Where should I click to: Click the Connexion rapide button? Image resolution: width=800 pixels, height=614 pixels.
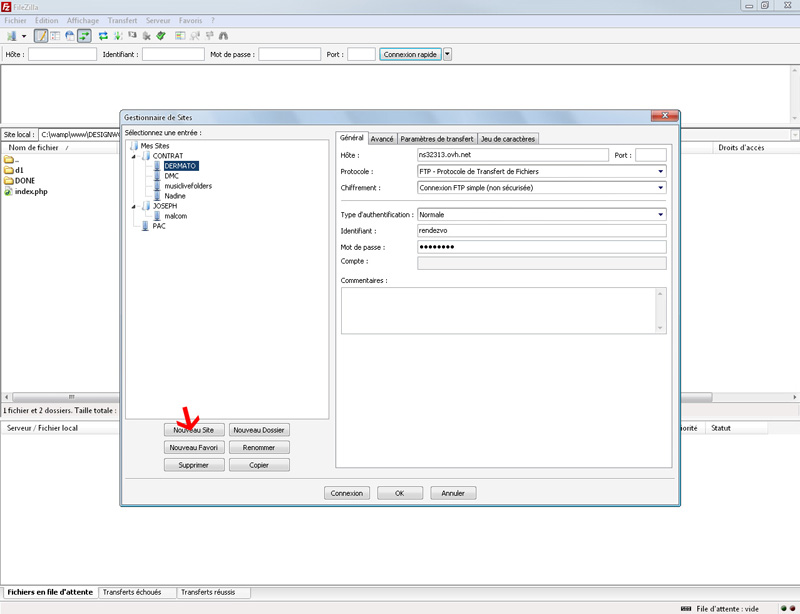tap(410, 54)
